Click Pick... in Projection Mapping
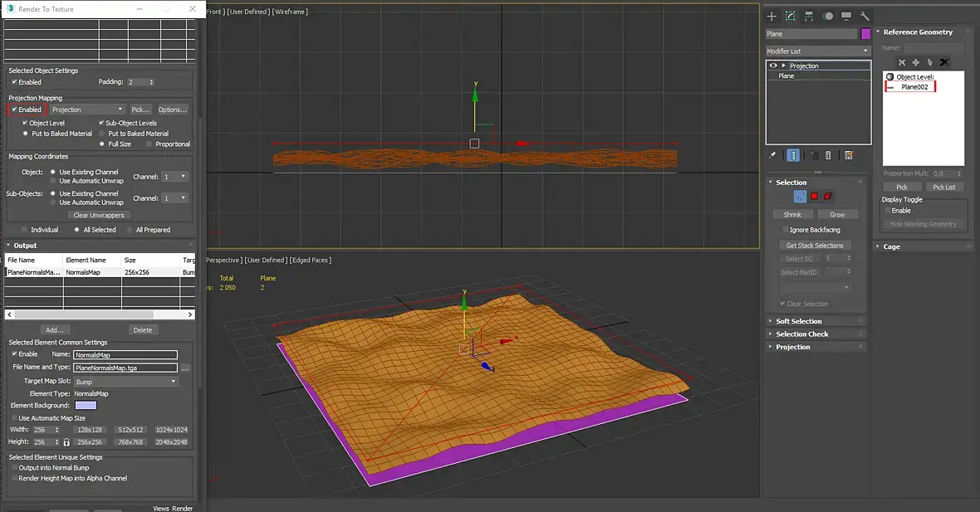Screen dimensions: 980x512 [140, 110]
